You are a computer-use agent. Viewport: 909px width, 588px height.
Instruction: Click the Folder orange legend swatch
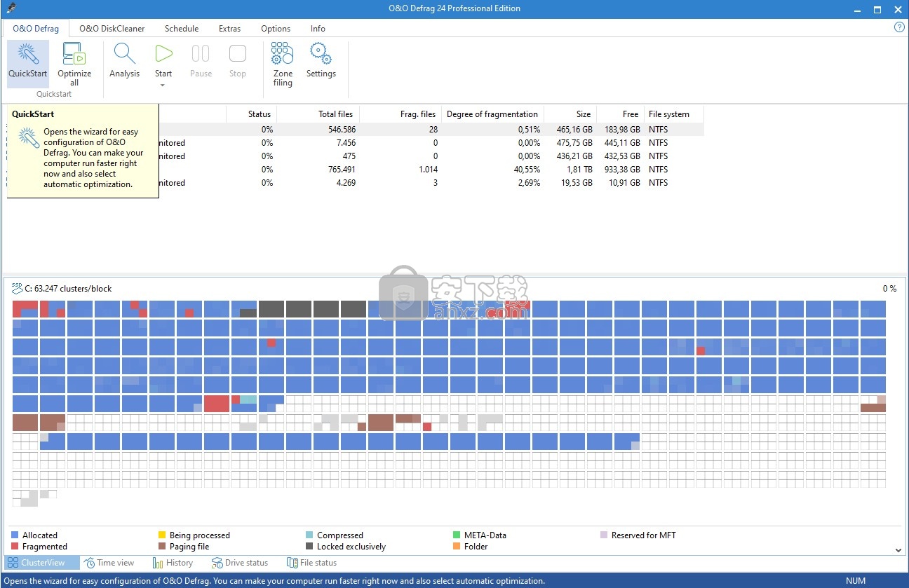457,547
